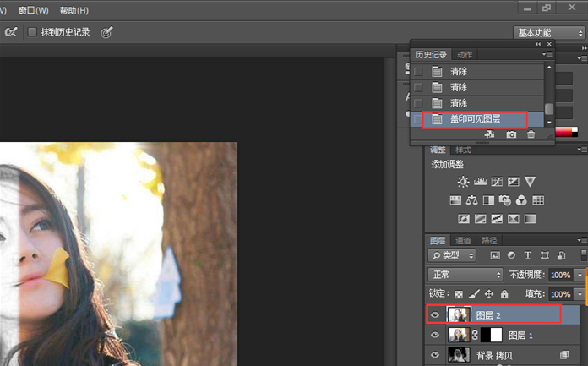Add a Curves adjustment
The height and width of the screenshot is (366, 588).
pyautogui.click(x=497, y=182)
